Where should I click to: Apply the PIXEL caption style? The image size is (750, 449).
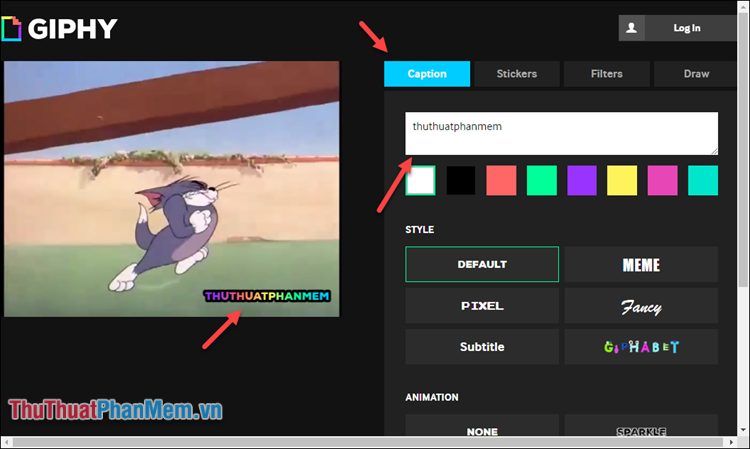point(482,306)
